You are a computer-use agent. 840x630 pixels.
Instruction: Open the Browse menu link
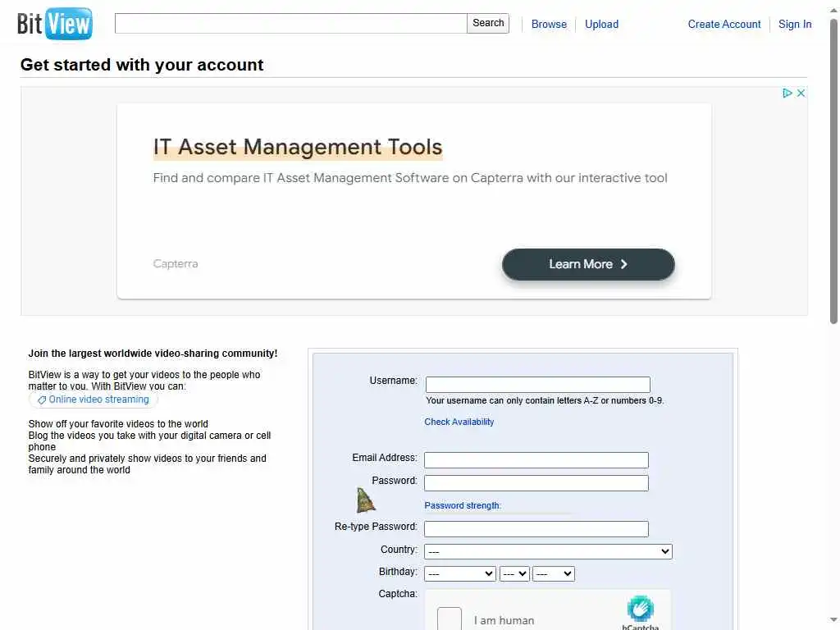549,24
